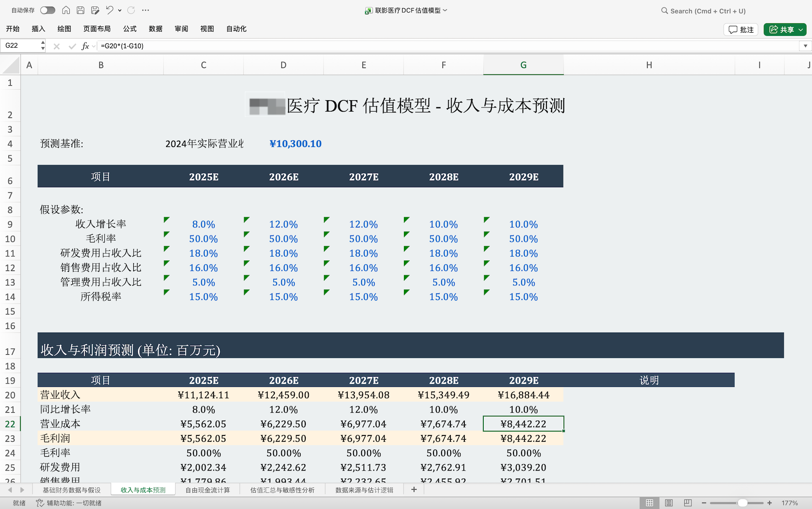Image resolution: width=812 pixels, height=509 pixels.
Task: Click the 批注 comments button
Action: [x=741, y=29]
